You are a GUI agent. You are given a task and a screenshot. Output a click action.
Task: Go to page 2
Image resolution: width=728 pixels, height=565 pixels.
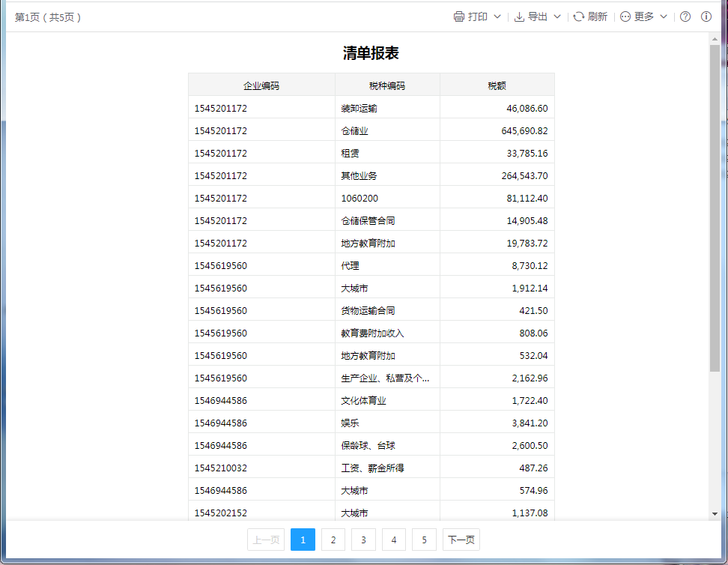pos(333,540)
